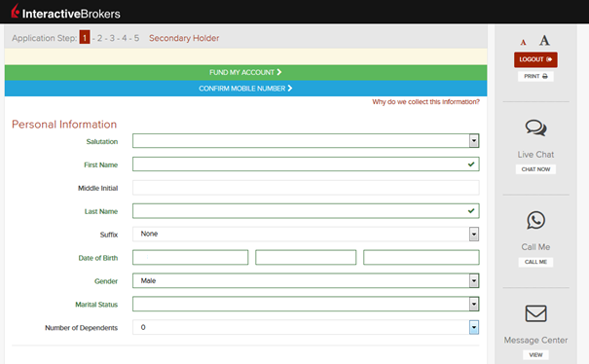Click the CONFIRM MOBILE NUMBER blue bar

[245, 89]
